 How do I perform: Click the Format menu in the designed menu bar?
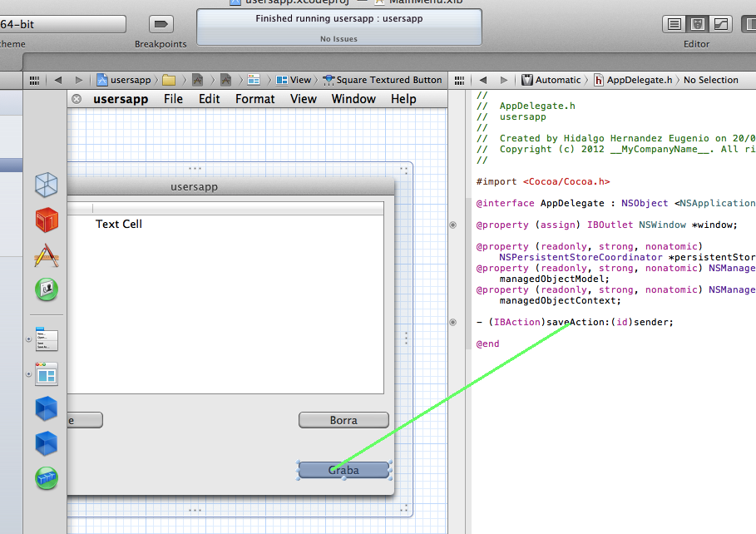(254, 99)
